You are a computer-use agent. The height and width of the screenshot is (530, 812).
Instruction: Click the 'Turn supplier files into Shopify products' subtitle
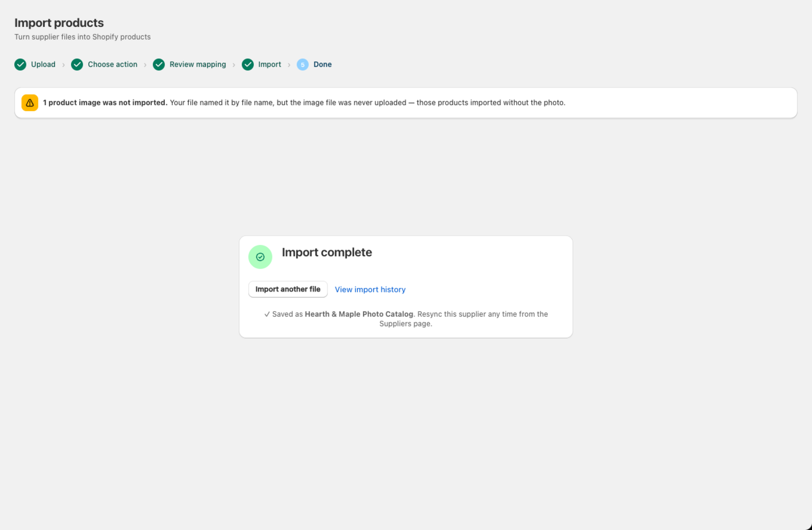[x=82, y=37]
